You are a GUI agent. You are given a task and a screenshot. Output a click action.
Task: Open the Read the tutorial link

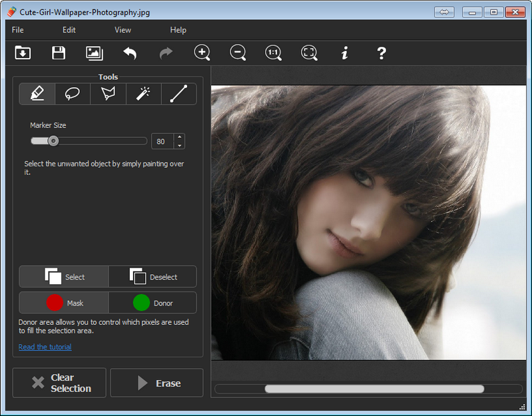(x=45, y=347)
